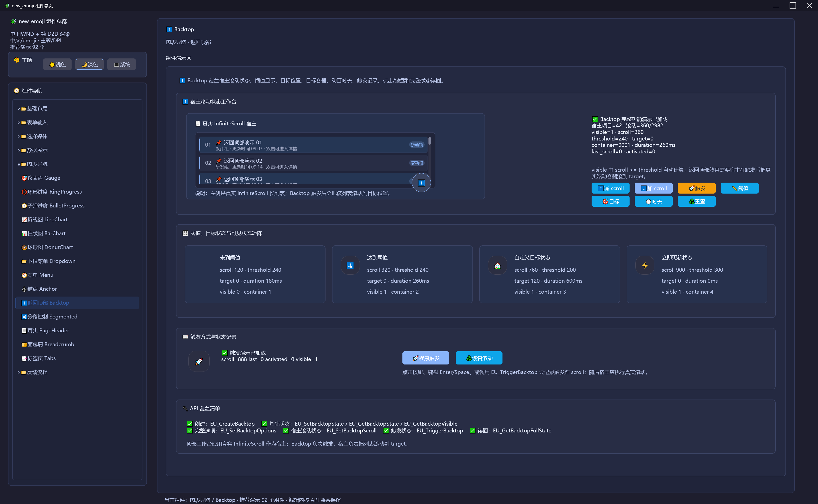Click the Backtop arrow icon in page title
The height and width of the screenshot is (504, 818).
[x=169, y=29]
